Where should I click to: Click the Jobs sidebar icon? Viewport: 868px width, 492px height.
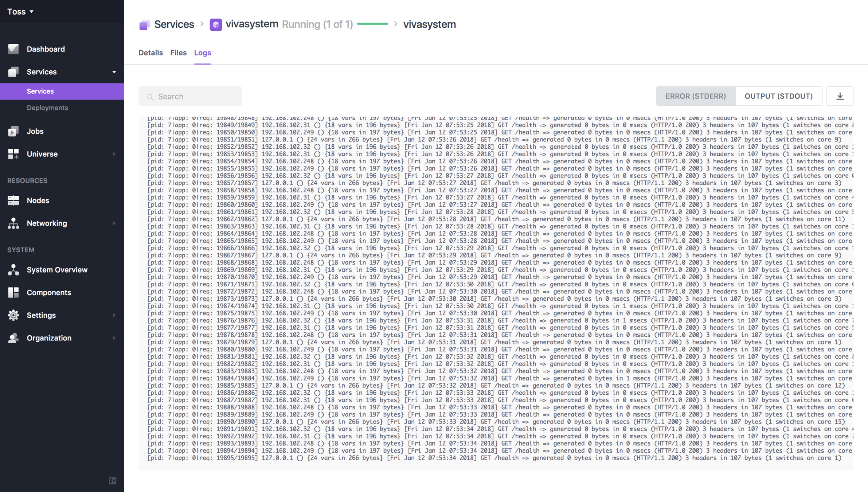(x=13, y=131)
